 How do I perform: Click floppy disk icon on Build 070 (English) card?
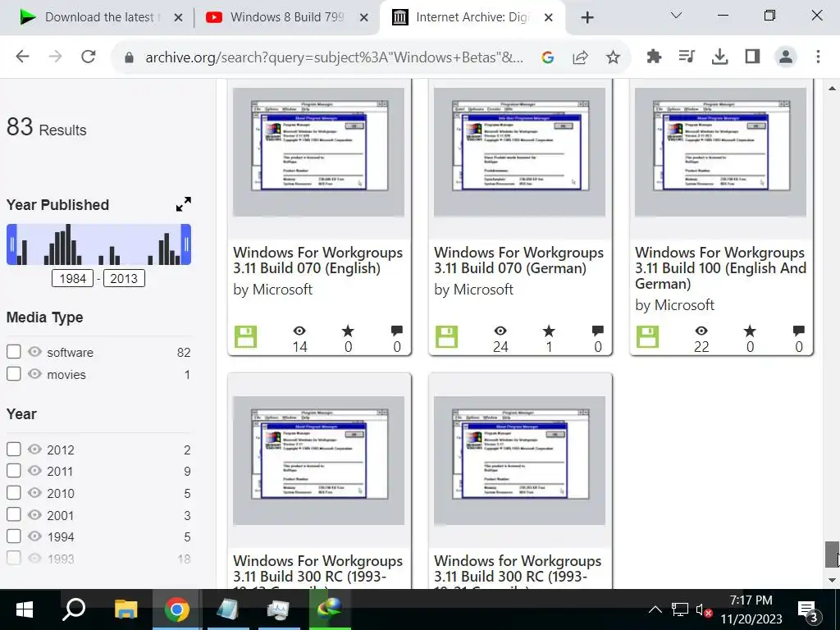click(246, 337)
